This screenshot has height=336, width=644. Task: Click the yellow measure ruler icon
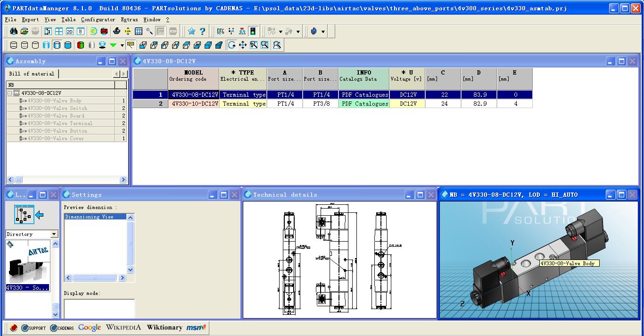pyautogui.click(x=131, y=45)
